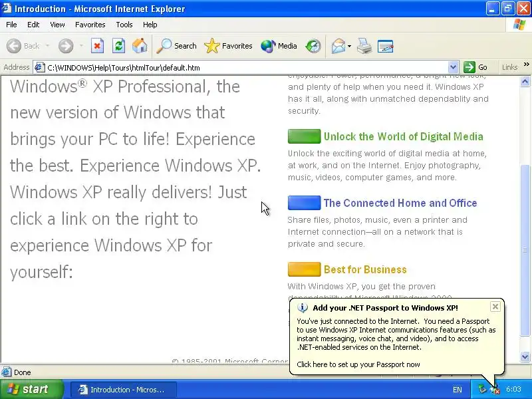Image resolution: width=532 pixels, height=399 pixels.
Task: Open the Best for Business link
Action: 365,269
